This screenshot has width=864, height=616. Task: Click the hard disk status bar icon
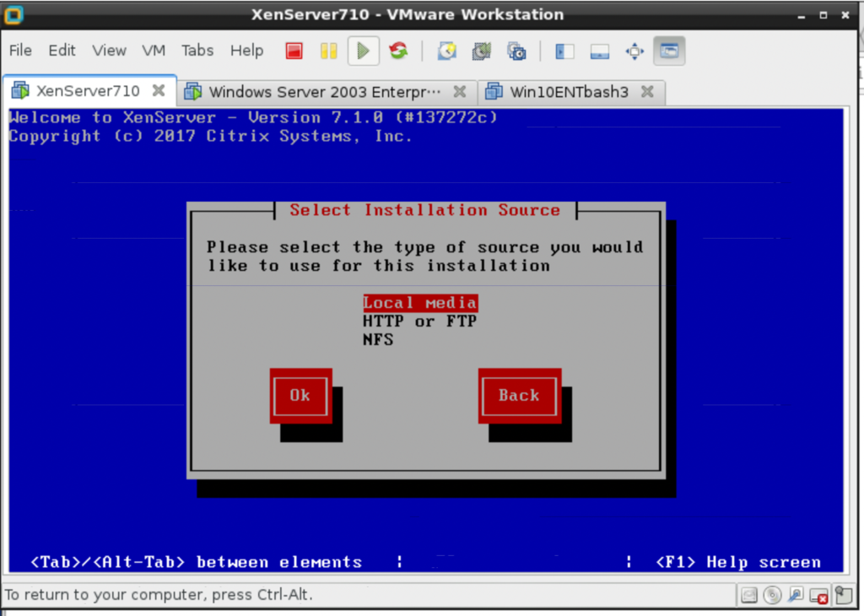(x=749, y=595)
